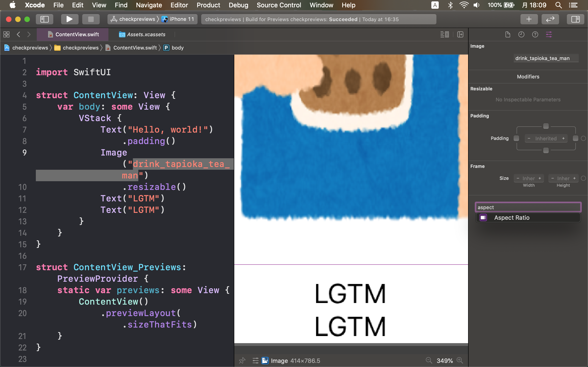588x367 pixels.
Task: Open the Quick Help inspector
Action: coord(535,34)
